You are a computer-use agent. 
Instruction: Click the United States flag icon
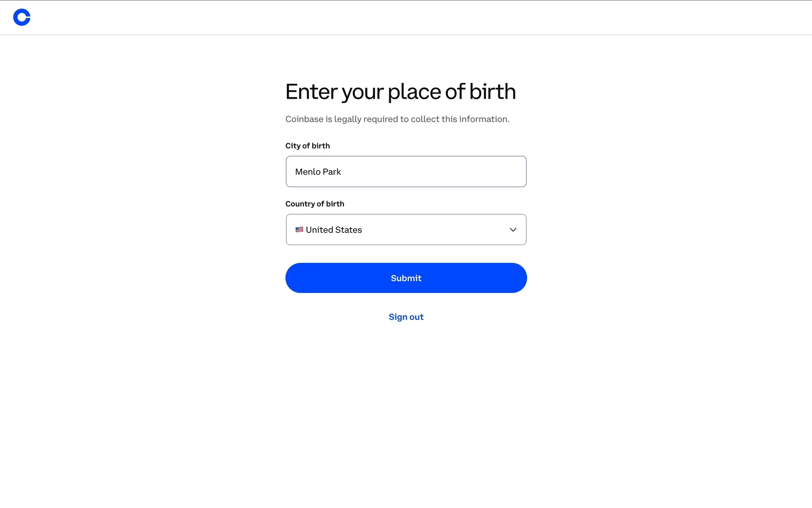299,229
